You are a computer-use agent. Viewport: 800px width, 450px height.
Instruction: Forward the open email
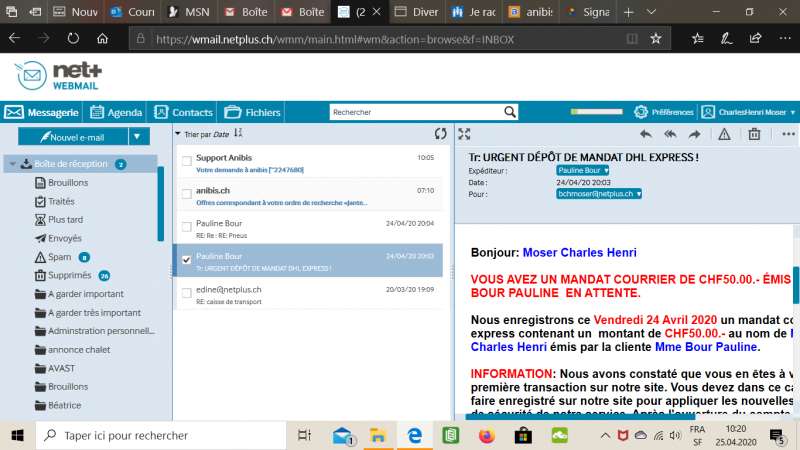[x=694, y=134]
